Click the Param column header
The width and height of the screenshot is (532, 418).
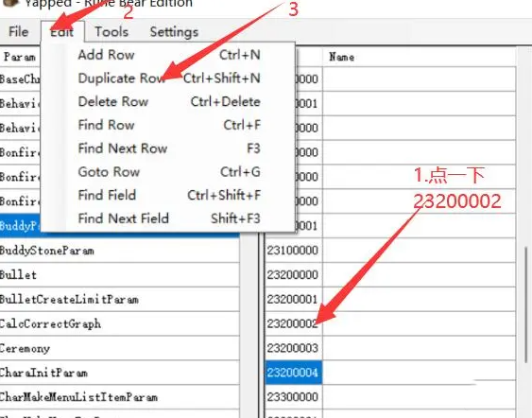pyautogui.click(x=21, y=57)
